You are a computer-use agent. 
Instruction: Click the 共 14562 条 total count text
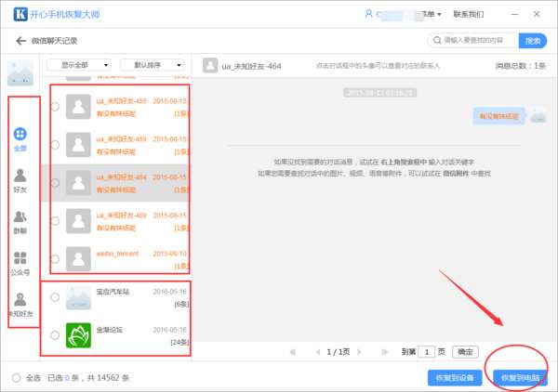[108, 378]
